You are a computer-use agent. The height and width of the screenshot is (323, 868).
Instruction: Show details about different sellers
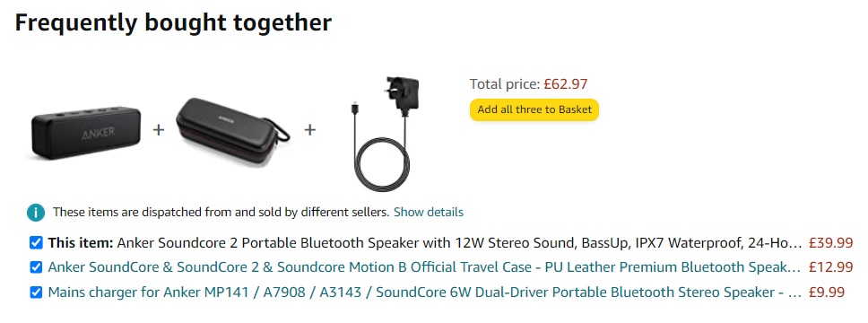pos(429,213)
